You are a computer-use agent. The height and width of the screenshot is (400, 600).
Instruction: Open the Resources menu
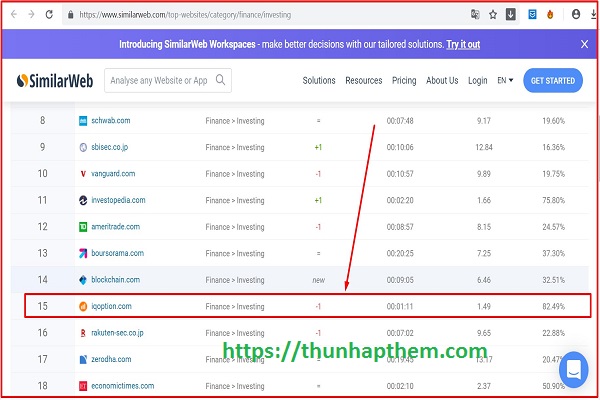(364, 81)
